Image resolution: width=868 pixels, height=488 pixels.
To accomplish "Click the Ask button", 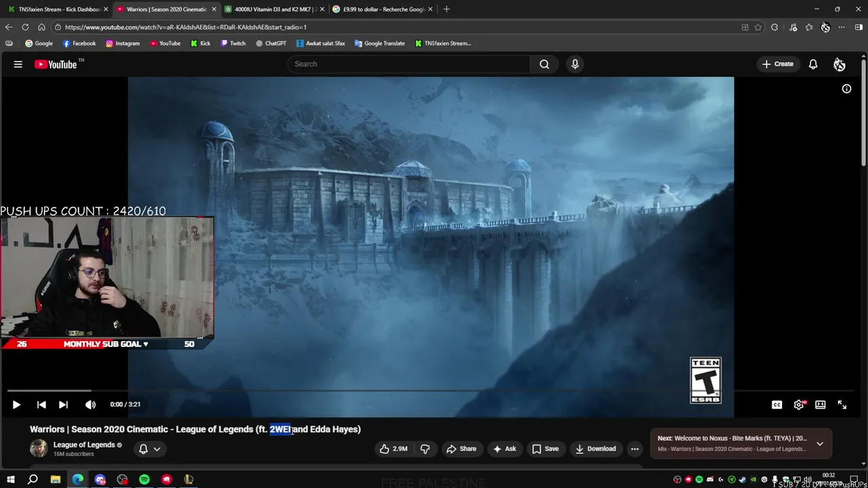I will coord(505,449).
